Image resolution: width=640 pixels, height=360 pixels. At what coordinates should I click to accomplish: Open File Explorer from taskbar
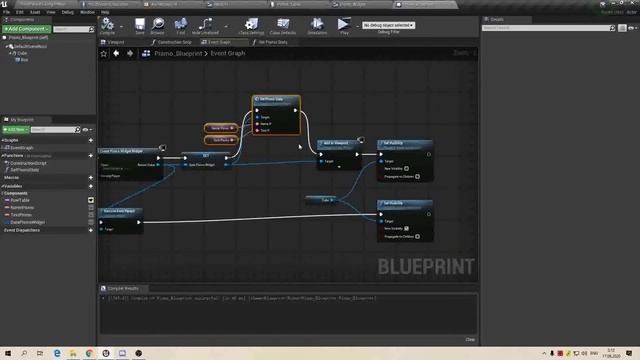pos(73,353)
